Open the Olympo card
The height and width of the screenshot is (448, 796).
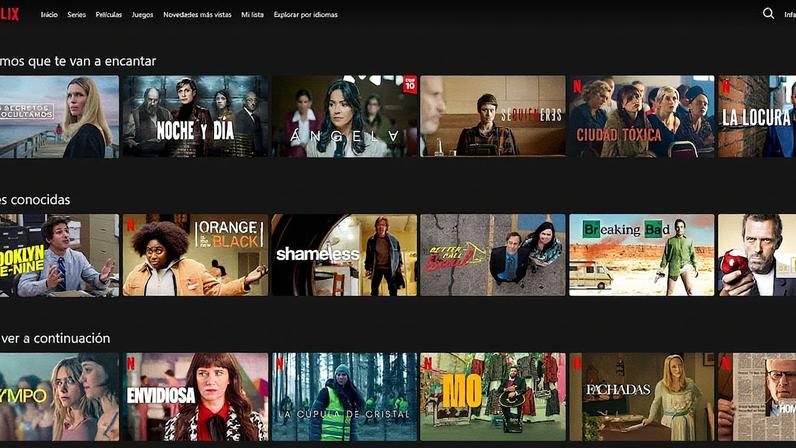pyautogui.click(x=59, y=397)
